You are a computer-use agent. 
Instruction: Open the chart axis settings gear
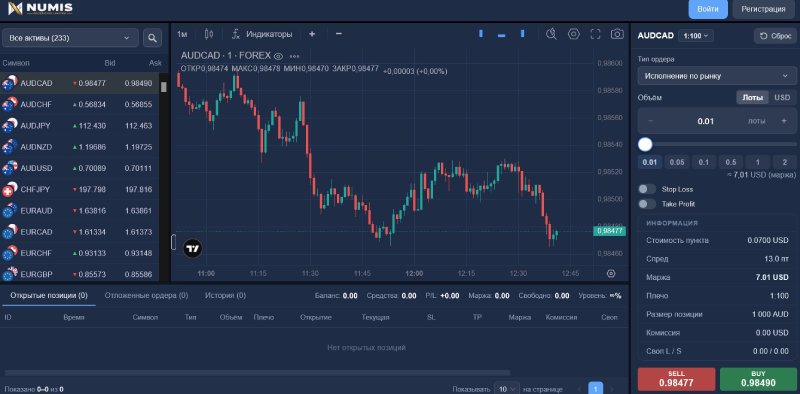coord(611,274)
